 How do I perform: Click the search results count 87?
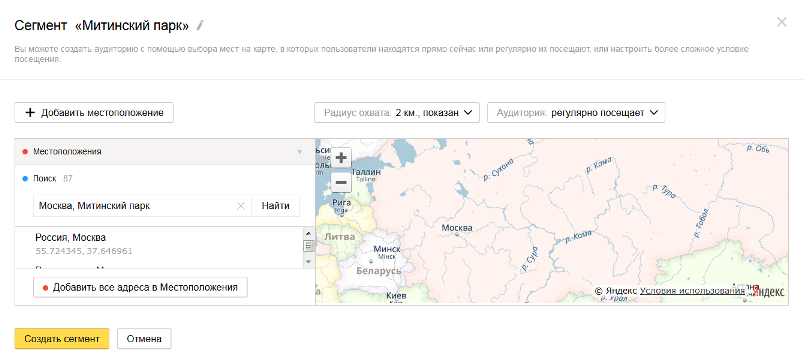point(68,179)
